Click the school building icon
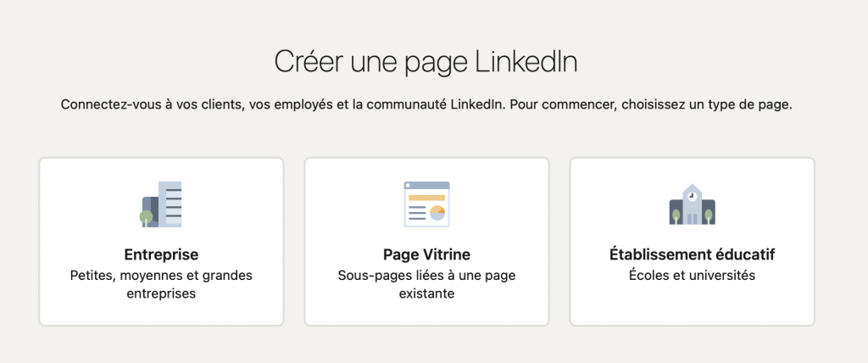This screenshot has height=363, width=868. point(692,204)
